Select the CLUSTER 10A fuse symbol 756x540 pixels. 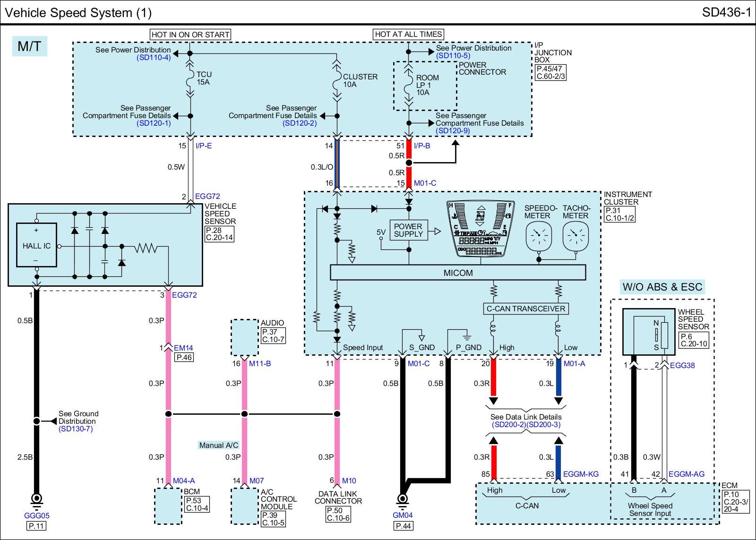pos(337,81)
